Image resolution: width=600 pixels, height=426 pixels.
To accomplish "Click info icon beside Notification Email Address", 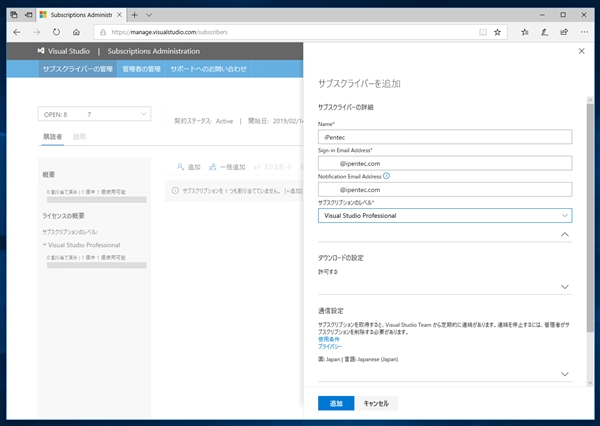I will (x=386, y=176).
